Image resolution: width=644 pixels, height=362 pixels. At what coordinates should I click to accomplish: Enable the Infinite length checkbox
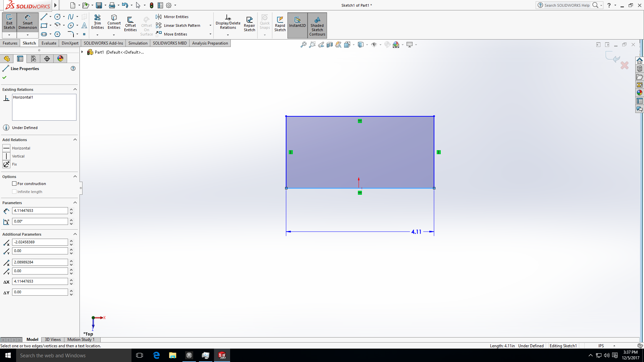coord(14,191)
